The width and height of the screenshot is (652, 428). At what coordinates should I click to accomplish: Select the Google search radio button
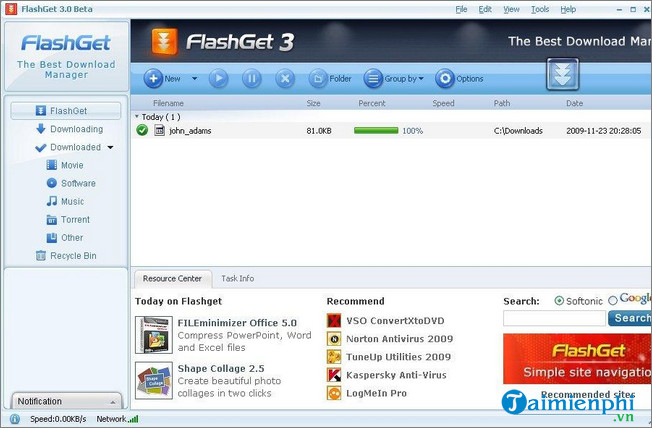[612, 301]
